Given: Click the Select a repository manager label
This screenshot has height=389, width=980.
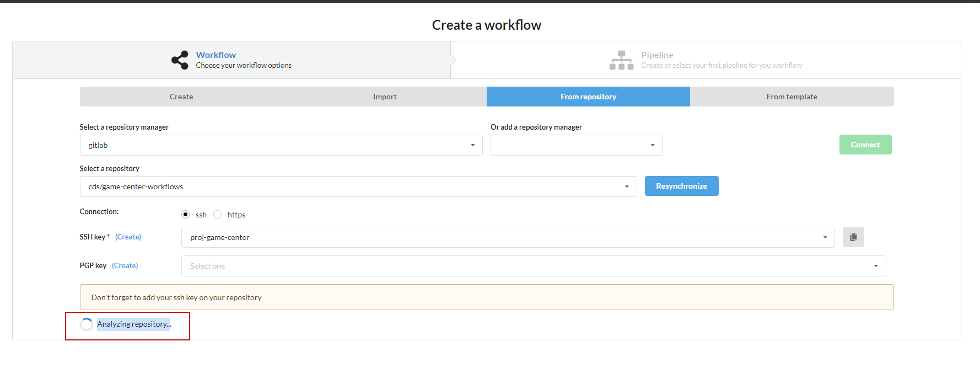Looking at the screenshot, I should 124,127.
